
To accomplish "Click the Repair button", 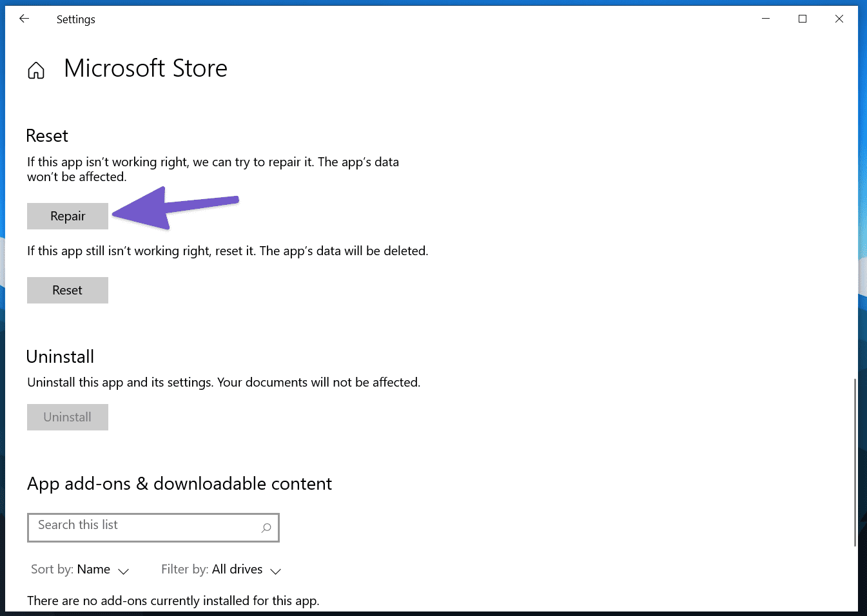I will coord(68,216).
